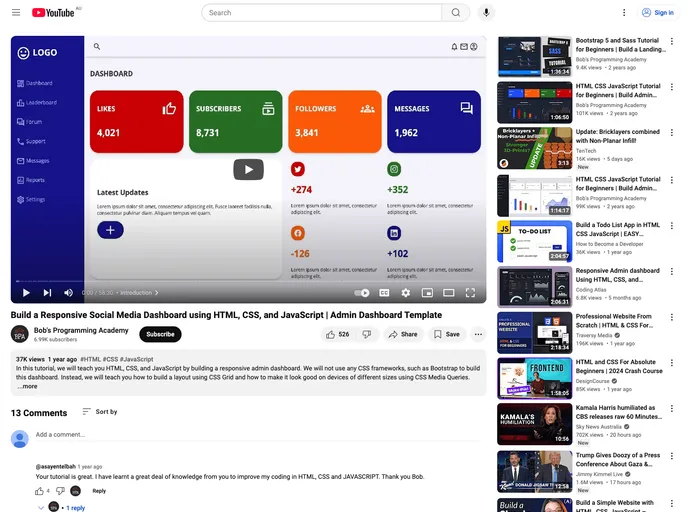Open Trump Gives Doozy of a Press Conference video
Screen dimensions: 688x512
click(618, 459)
